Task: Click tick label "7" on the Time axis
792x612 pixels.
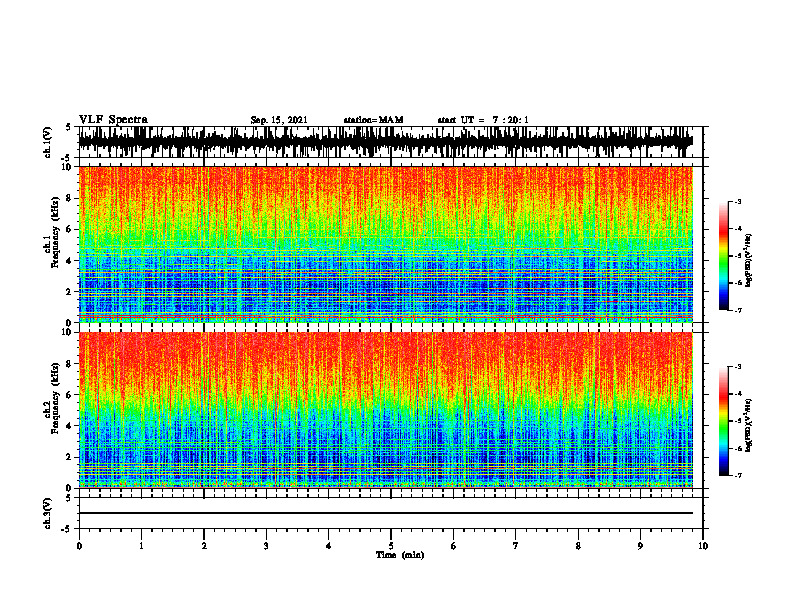Action: (516, 546)
